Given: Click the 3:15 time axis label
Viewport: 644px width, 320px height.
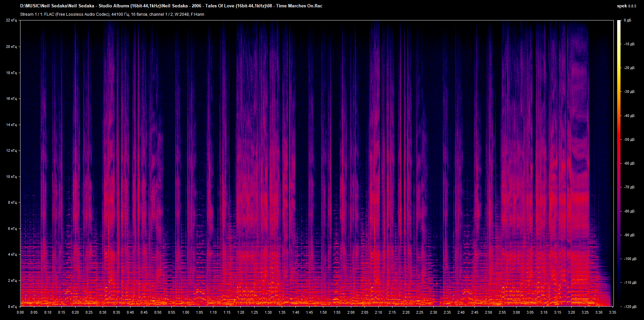Looking at the screenshot, I should coord(557,312).
